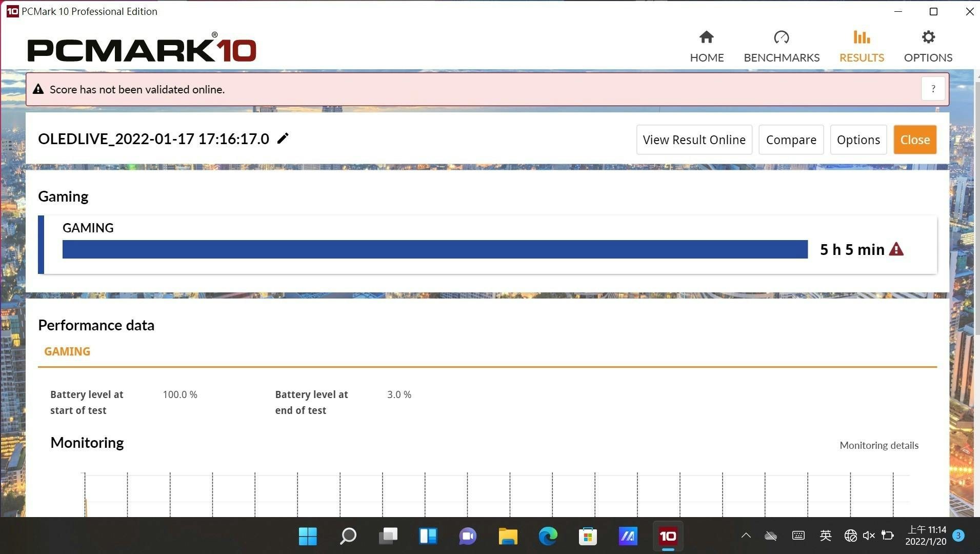
Task: Open Monitoring details link
Action: (x=878, y=445)
